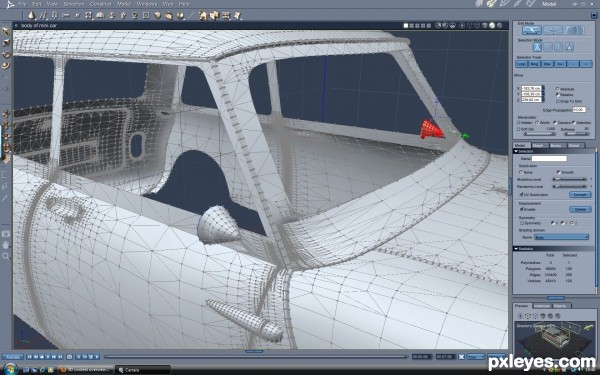Click the Edge Propagation value field

coord(579,110)
